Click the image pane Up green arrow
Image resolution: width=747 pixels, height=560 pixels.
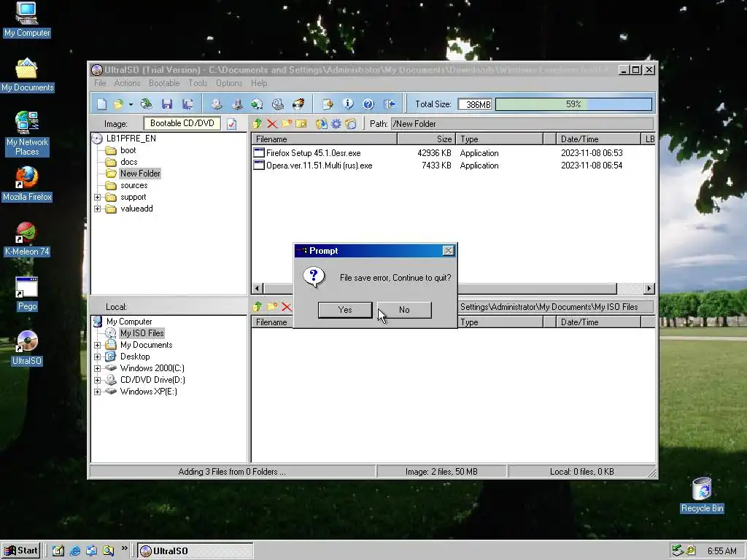pos(258,124)
